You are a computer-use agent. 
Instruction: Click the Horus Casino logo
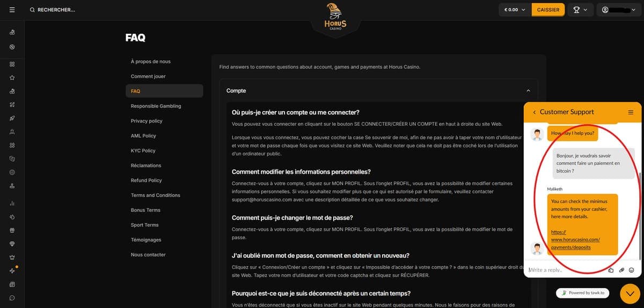pyautogui.click(x=335, y=18)
